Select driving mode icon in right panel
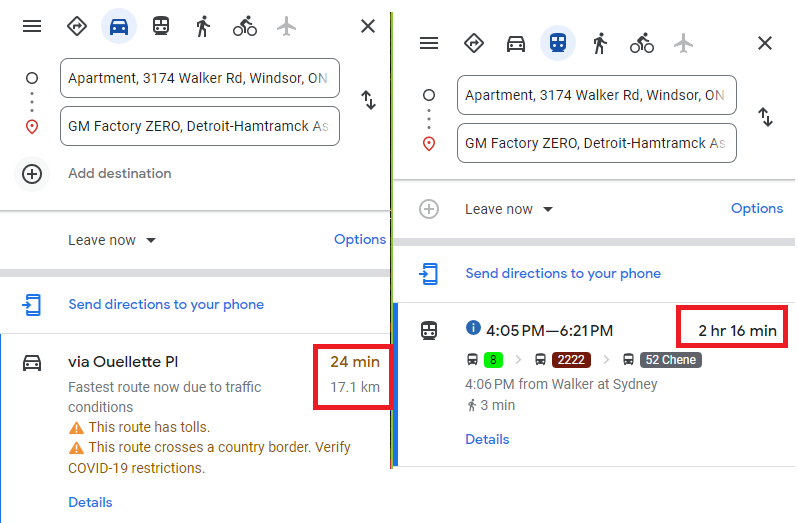 pos(516,44)
